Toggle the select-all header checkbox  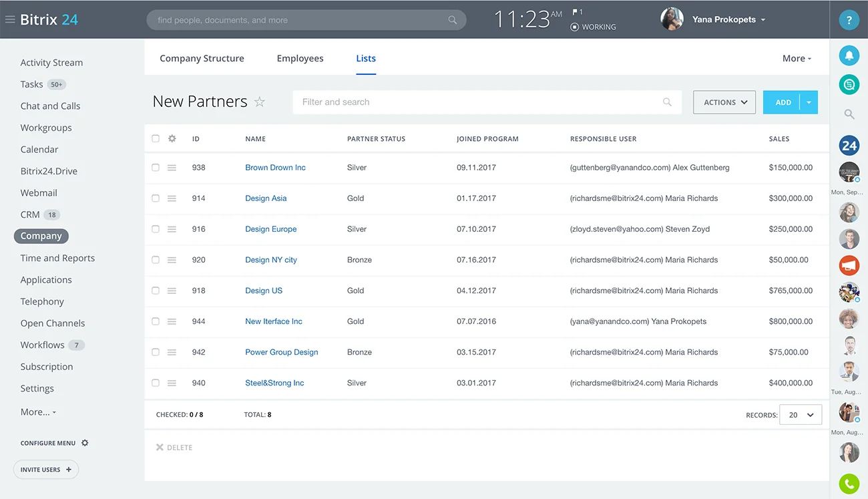(156, 139)
